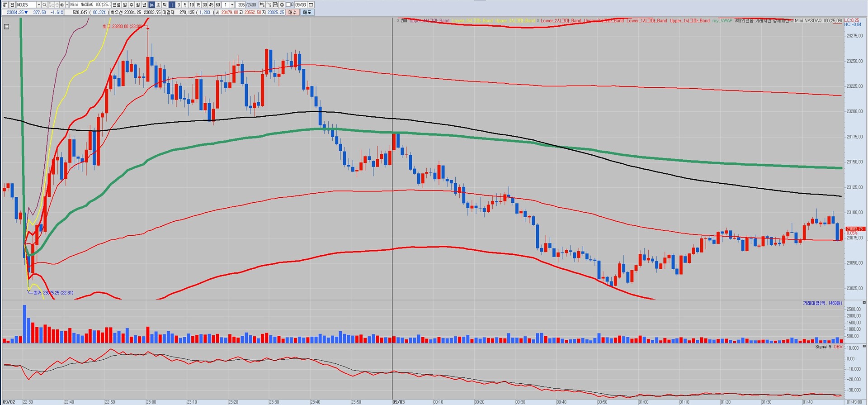The height and width of the screenshot is (405, 868).
Task: Select the 분 minute chart mode
Action: coord(151,5)
